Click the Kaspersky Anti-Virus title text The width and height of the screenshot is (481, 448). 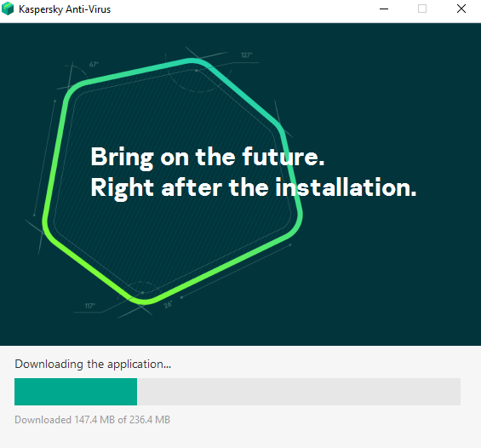pyautogui.click(x=65, y=9)
